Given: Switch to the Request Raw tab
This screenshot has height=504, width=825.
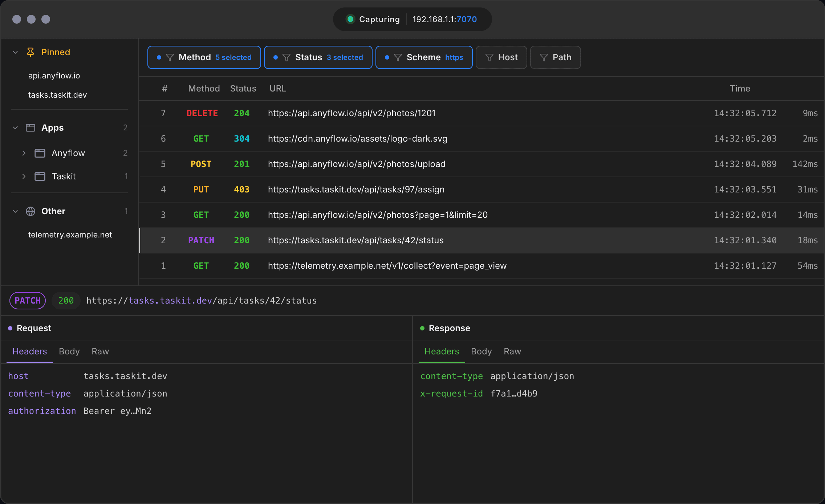Looking at the screenshot, I should [x=100, y=351].
